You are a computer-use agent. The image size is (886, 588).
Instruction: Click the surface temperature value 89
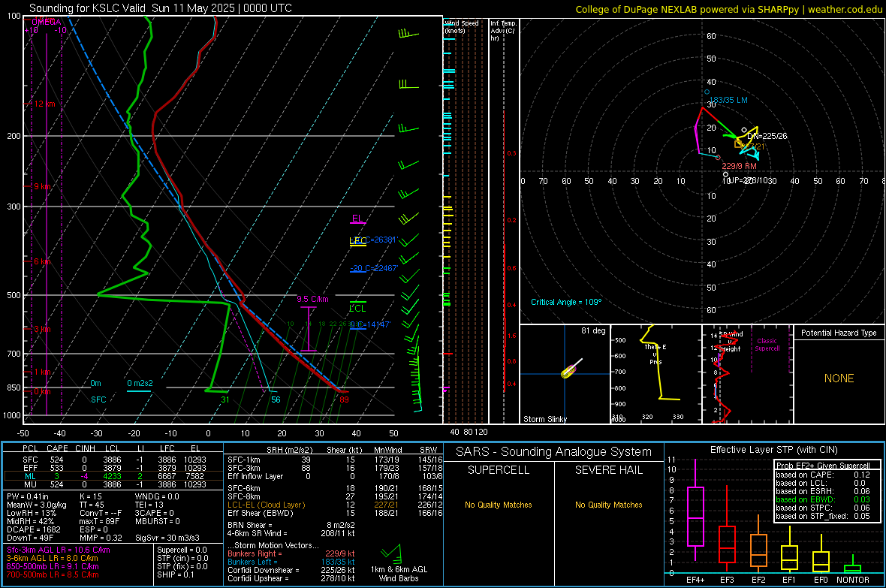coord(344,400)
